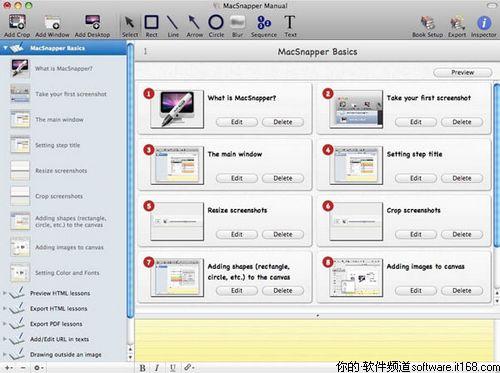500x373 pixels.
Task: Select Take your first screenshot in the sidebar
Action: point(63,94)
